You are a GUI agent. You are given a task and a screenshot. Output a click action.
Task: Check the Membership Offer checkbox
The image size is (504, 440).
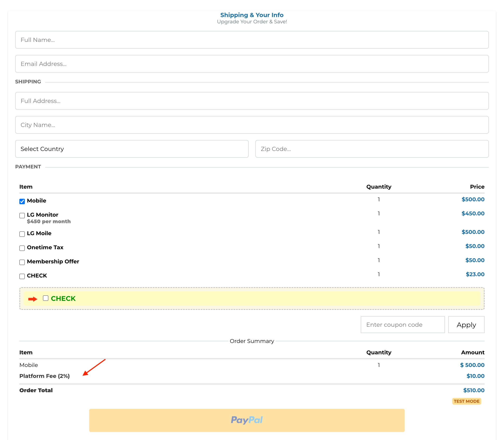22,262
